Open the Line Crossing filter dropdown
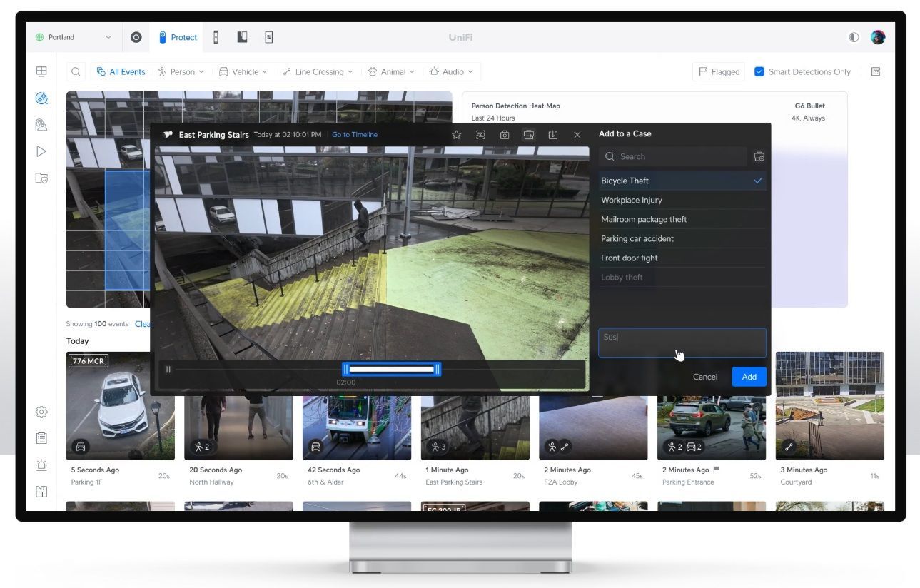This screenshot has height=588, width=920. click(318, 71)
